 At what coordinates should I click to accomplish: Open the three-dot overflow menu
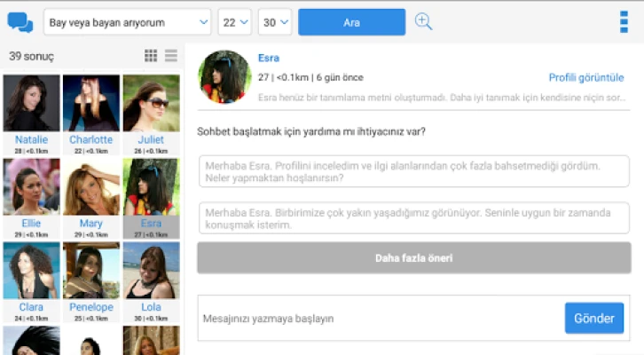[x=623, y=22]
